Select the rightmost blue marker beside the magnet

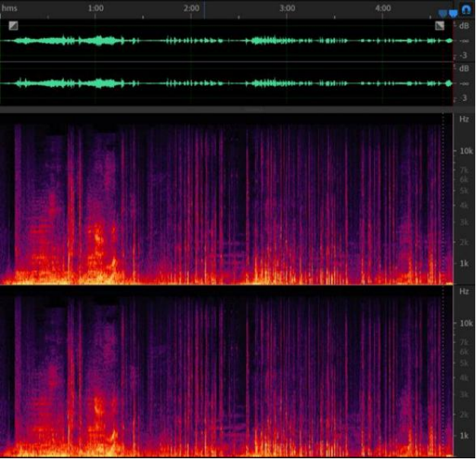pyautogui.click(x=454, y=14)
